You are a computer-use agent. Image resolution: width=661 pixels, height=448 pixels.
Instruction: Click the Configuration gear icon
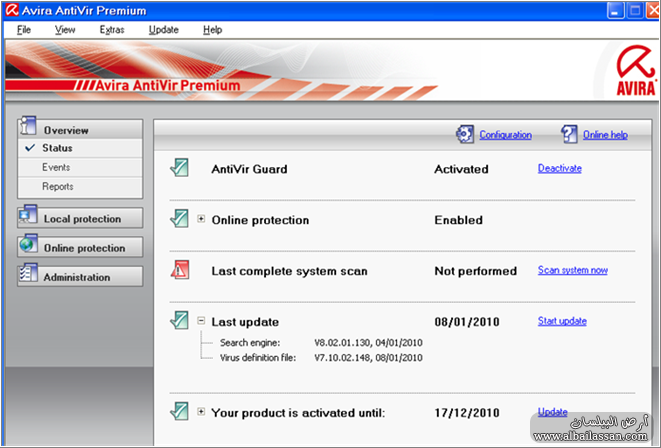pyautogui.click(x=465, y=134)
